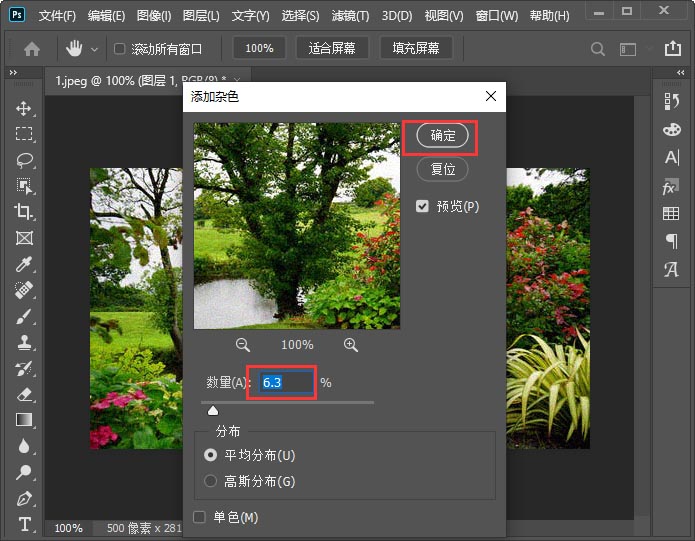Open the Hand tool preset dropdown arrow
Screen dimensions: 695x541
94,49
